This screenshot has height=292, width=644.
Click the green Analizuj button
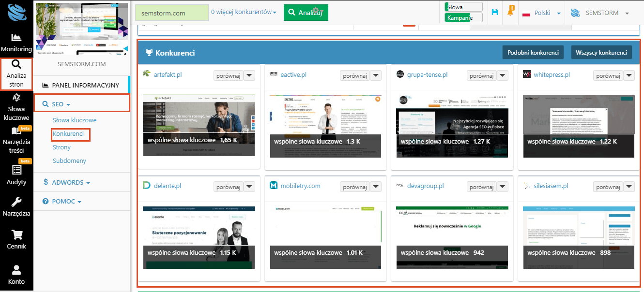(x=306, y=13)
